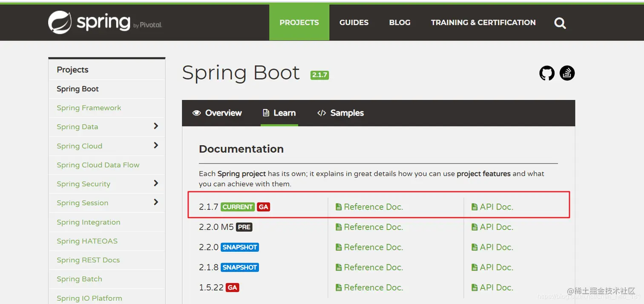
Task: Select the Learn tab
Action: [x=279, y=113]
